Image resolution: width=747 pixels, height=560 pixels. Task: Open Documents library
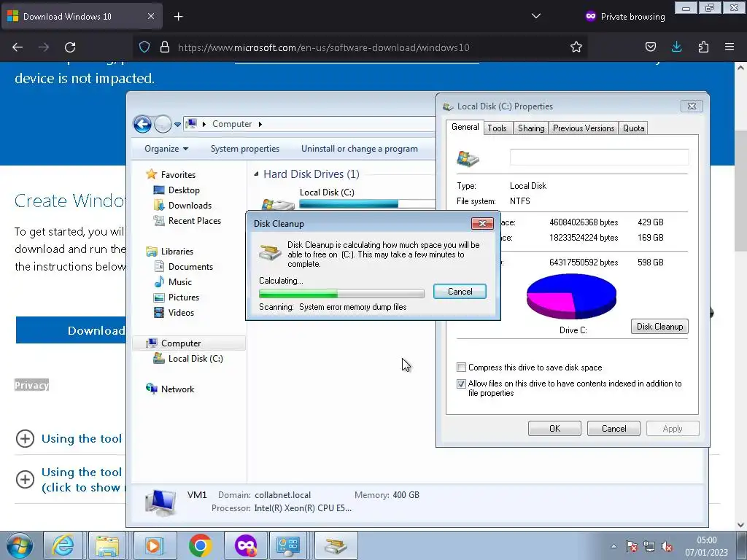(190, 267)
